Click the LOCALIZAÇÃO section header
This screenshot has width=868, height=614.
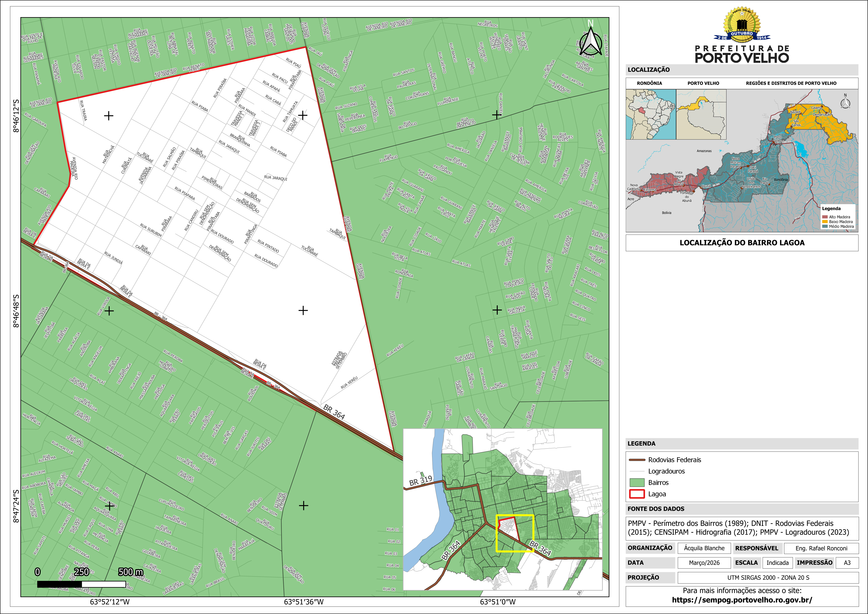(649, 70)
